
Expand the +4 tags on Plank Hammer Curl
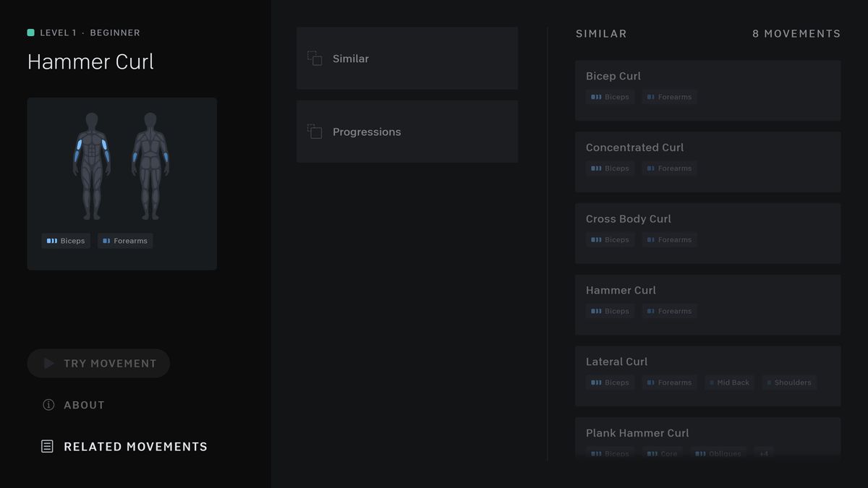(763, 453)
